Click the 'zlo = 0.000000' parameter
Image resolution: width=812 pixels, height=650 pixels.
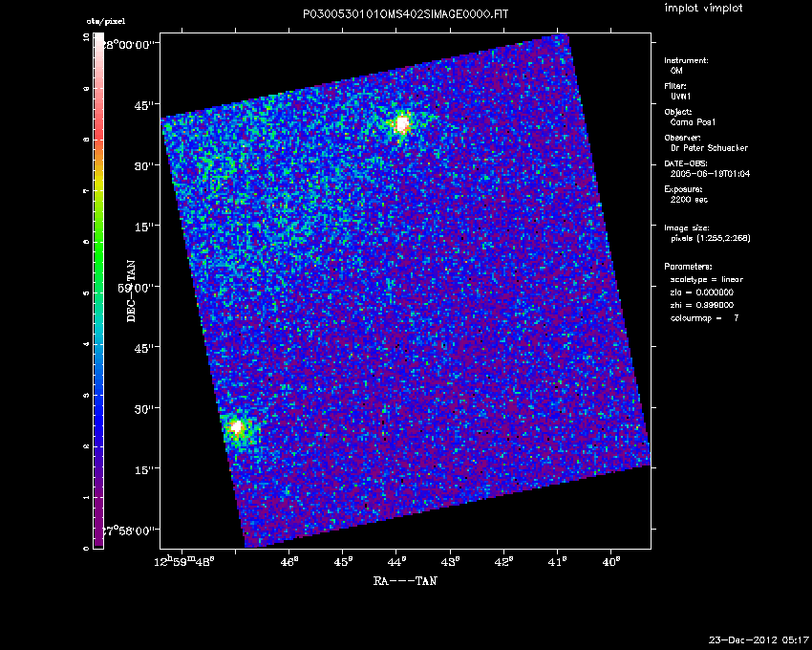pyautogui.click(x=702, y=292)
